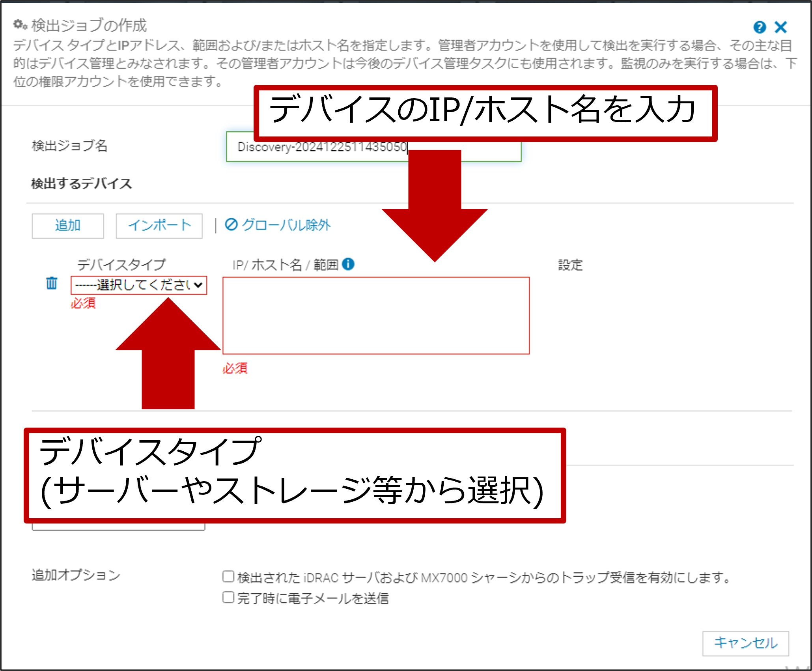Click the 検出するデバイス section heading
Viewport: 812px width, 671px height.
pos(81,183)
